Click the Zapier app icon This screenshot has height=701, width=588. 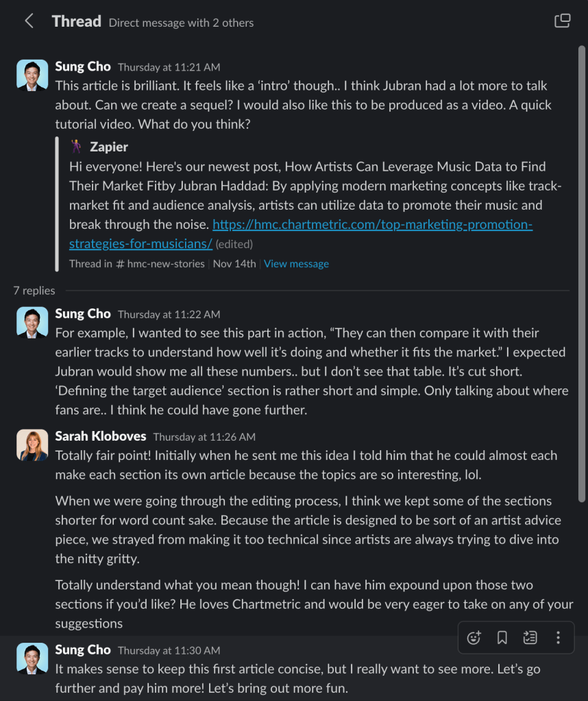pos(77,147)
